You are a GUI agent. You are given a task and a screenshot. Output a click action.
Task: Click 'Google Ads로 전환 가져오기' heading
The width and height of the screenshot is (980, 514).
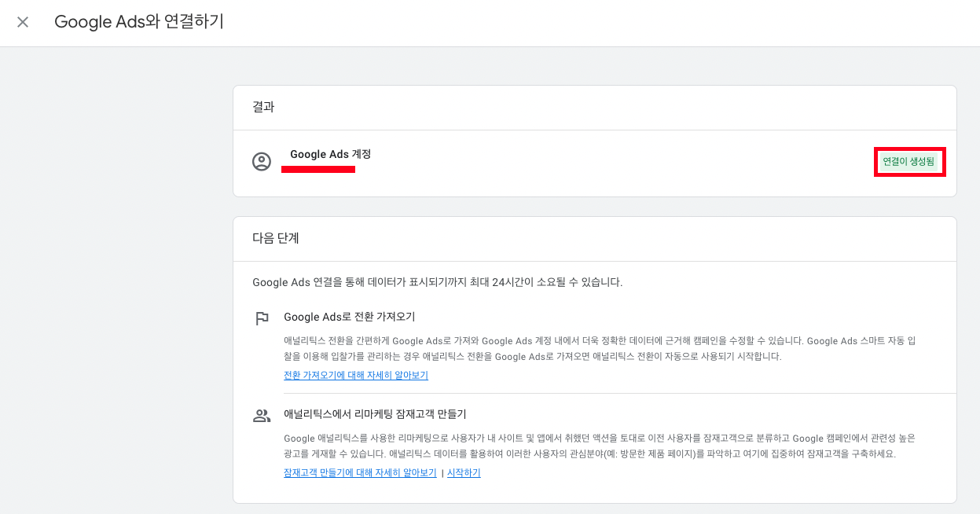349,317
